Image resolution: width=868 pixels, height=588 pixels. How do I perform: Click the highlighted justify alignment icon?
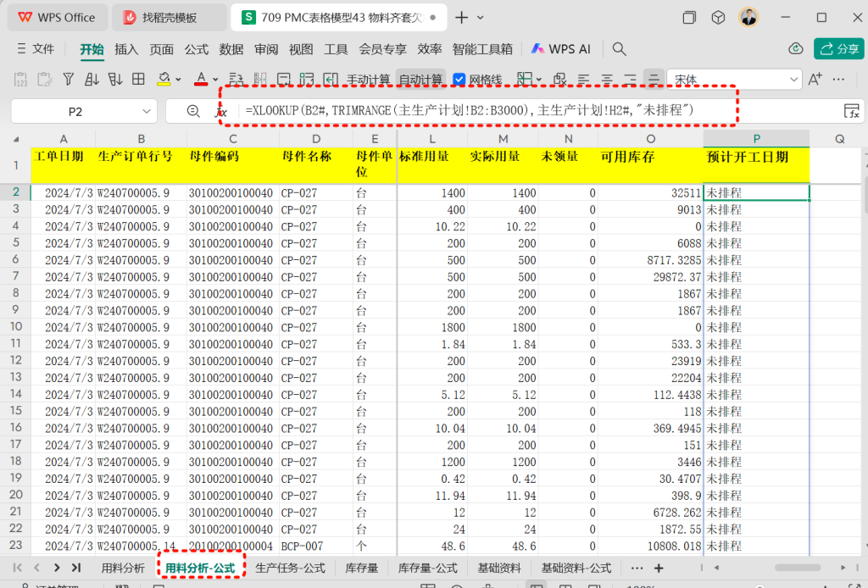(x=654, y=79)
